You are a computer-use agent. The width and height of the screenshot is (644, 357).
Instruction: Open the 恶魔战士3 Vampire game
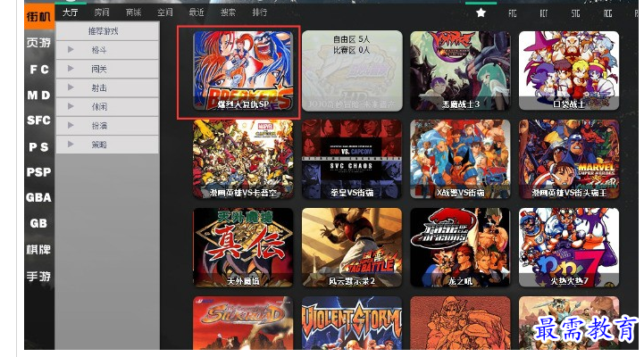click(x=460, y=71)
